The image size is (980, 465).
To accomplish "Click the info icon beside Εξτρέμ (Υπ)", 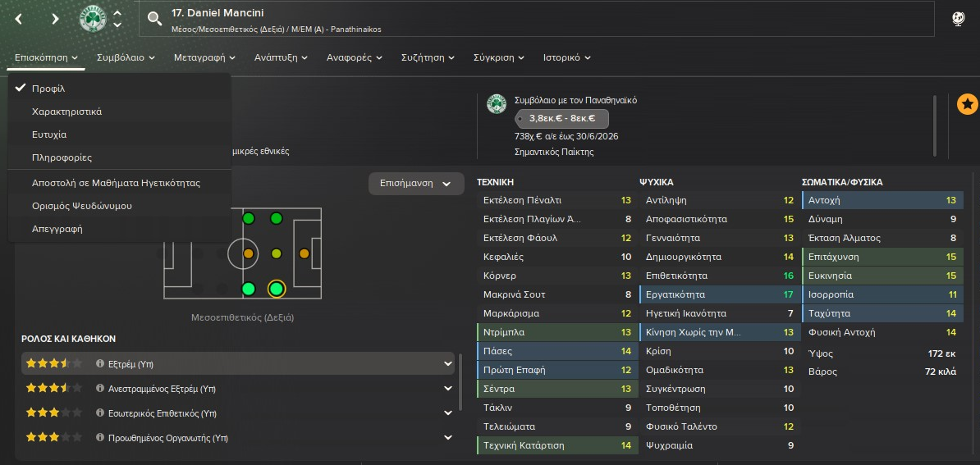I will [100, 363].
